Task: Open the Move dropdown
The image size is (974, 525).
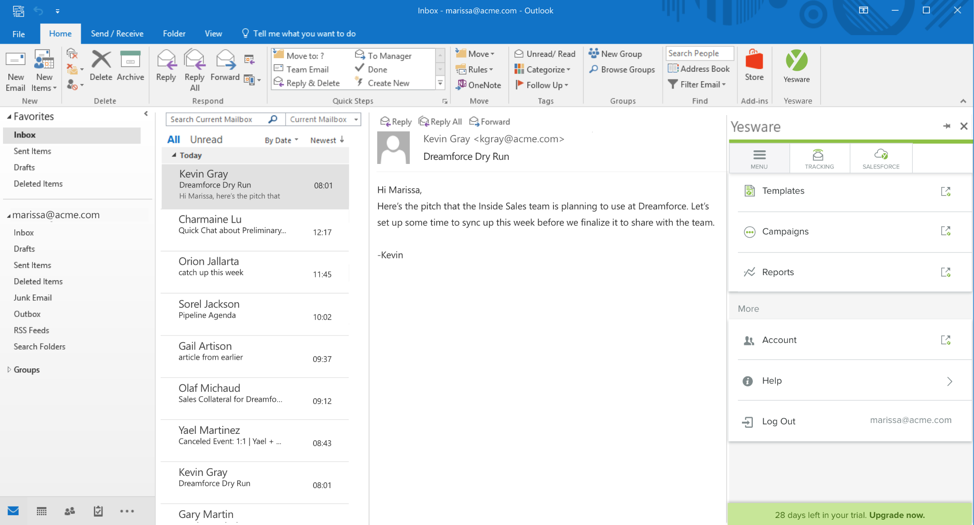Action: 475,54
